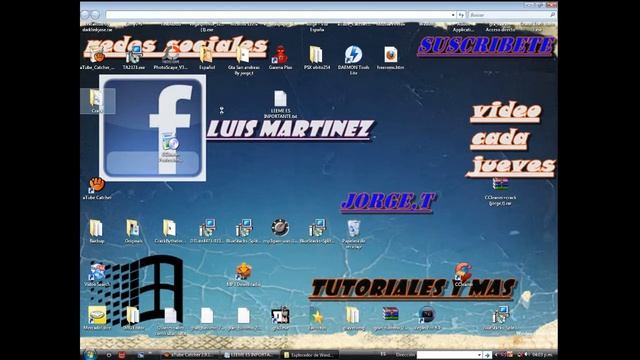Click the address bar refresh button
Screen dimensions: 640x360
[461, 15]
